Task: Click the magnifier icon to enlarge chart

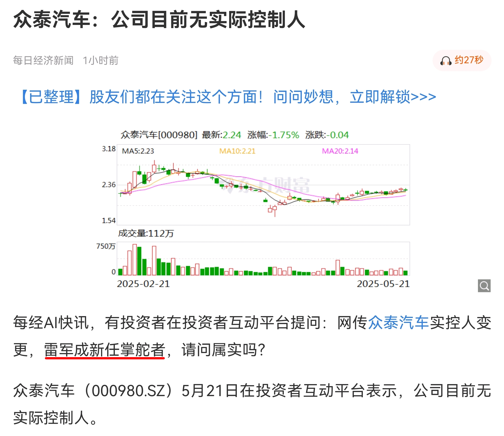Action: point(484,286)
